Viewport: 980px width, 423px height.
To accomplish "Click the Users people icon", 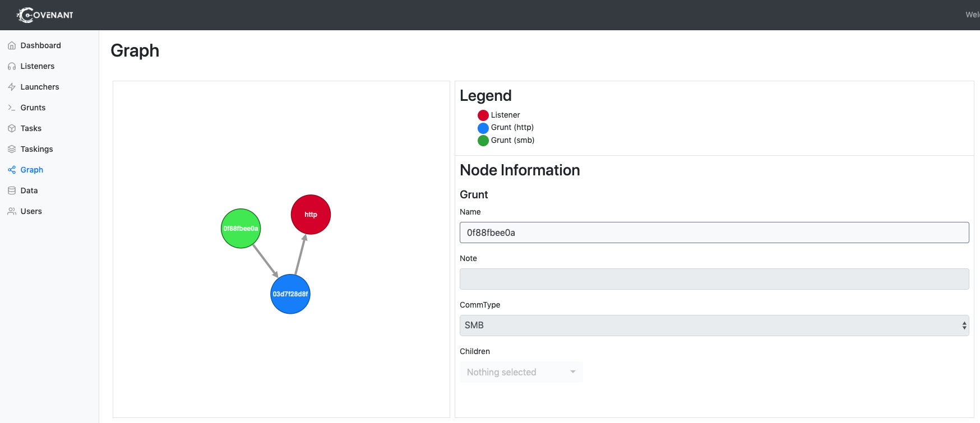I will click(12, 211).
